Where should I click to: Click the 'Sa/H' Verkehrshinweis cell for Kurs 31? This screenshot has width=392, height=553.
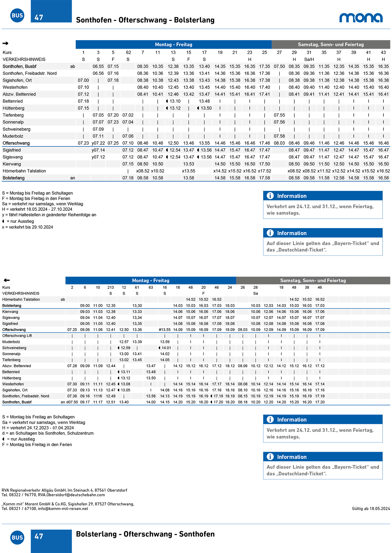(309, 59)
